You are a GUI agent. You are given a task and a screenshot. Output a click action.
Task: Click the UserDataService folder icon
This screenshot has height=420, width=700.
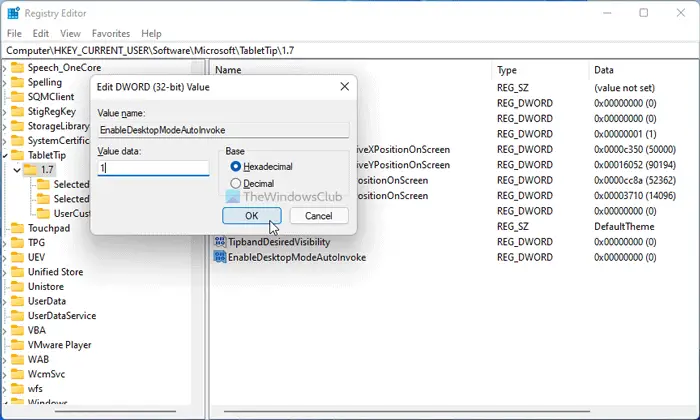point(17,316)
